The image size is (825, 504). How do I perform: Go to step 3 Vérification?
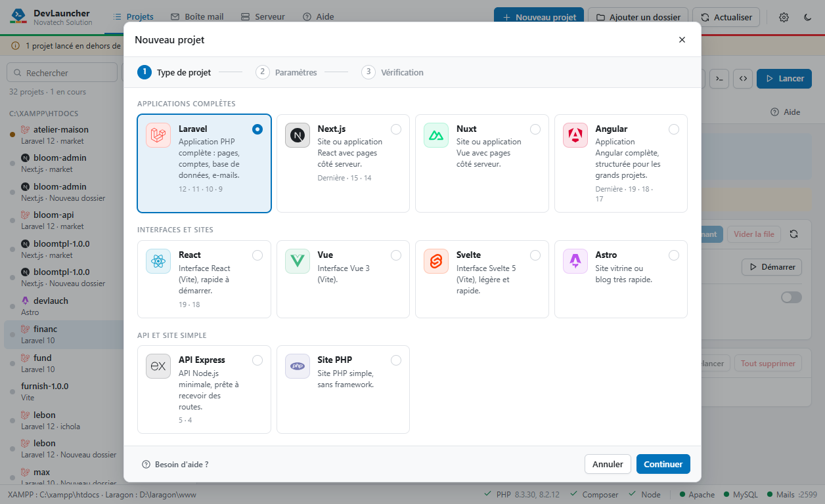point(393,72)
